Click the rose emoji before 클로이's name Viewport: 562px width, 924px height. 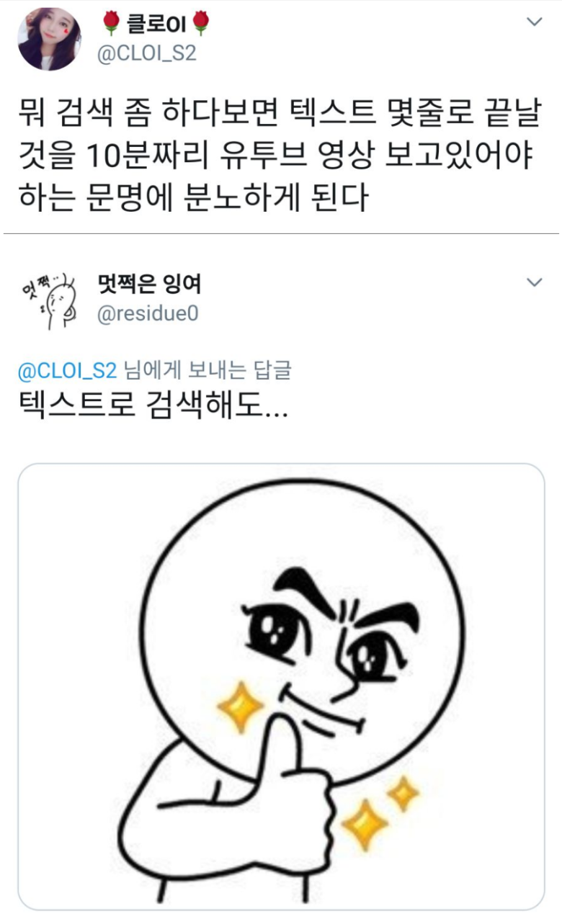(x=111, y=24)
